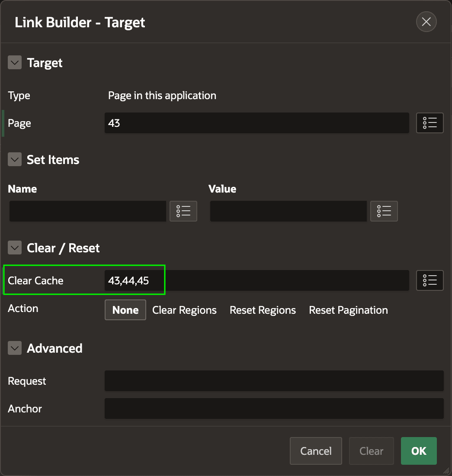
Task: Collapse the Advanced section
Action: click(15, 348)
